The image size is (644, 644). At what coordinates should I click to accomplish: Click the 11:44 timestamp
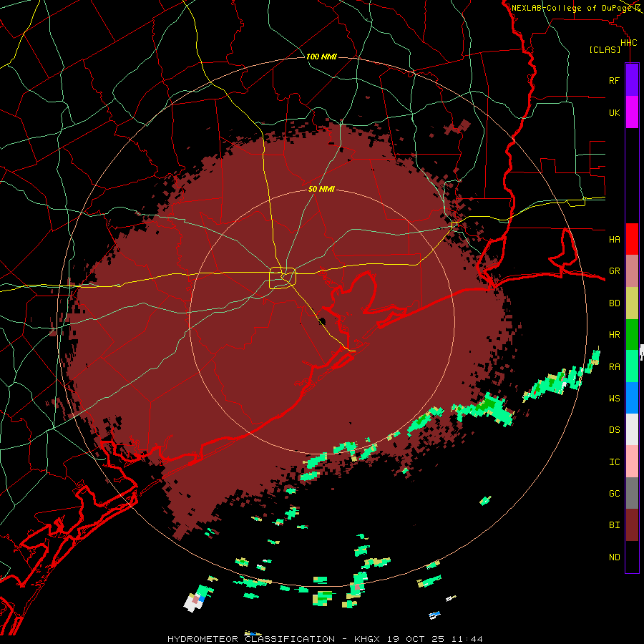pyautogui.click(x=467, y=639)
